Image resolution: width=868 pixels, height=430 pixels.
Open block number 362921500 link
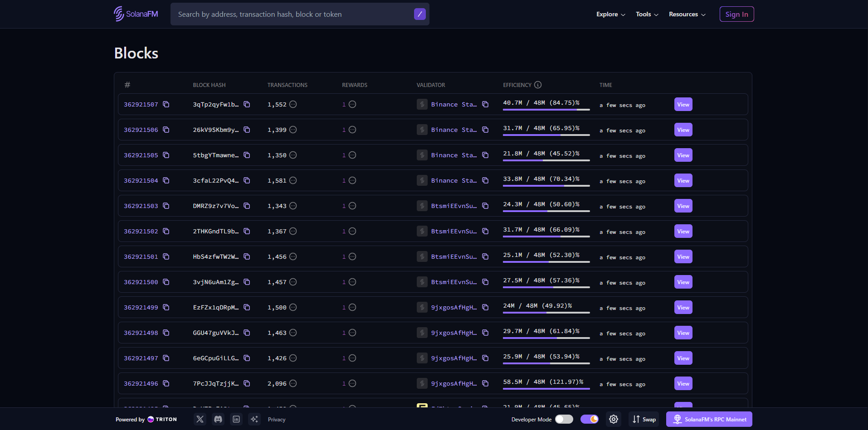click(141, 282)
